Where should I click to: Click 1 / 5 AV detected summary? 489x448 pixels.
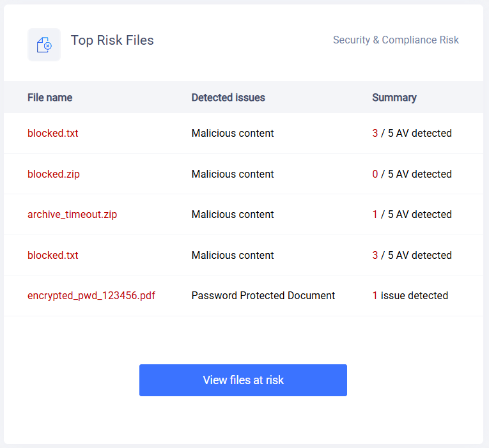tap(412, 215)
